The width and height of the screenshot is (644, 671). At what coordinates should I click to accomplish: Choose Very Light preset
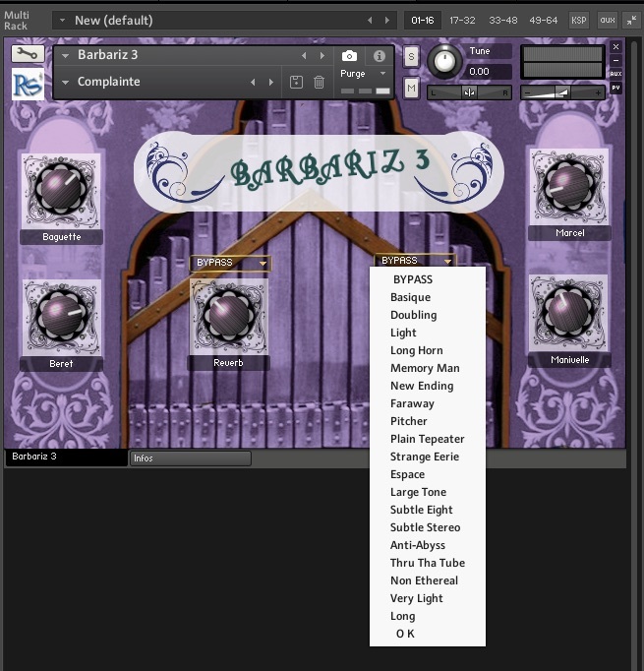[427, 598]
